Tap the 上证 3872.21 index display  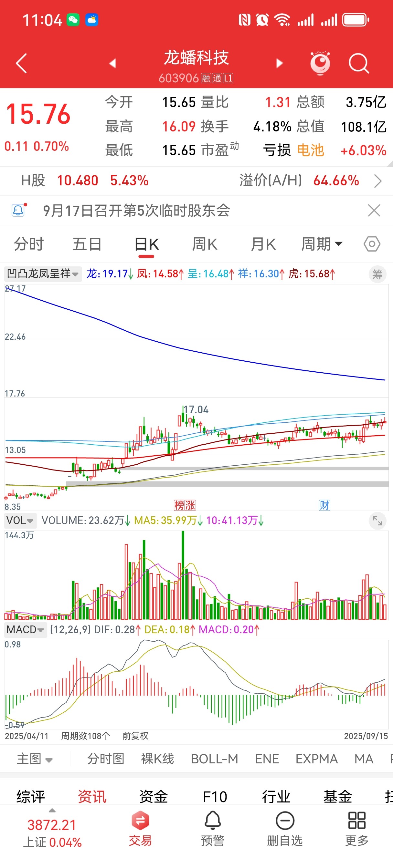[x=52, y=834]
